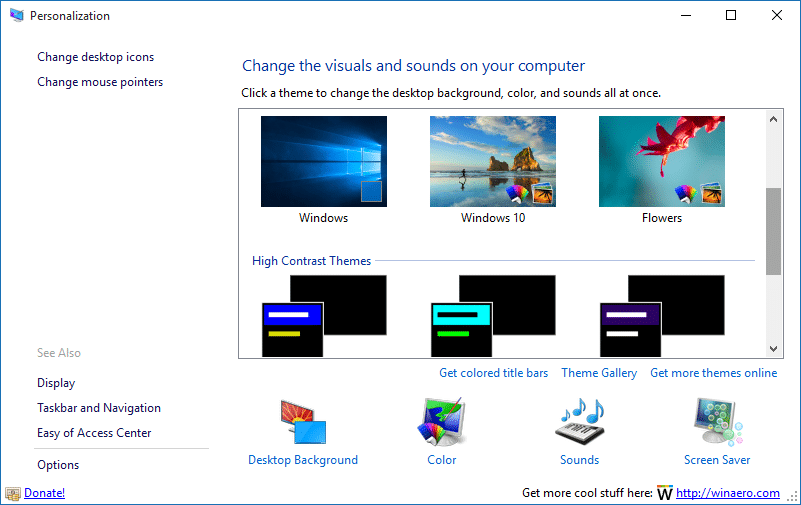This screenshot has height=505, width=801.
Task: Open the Desktop Background icon
Action: (303, 422)
